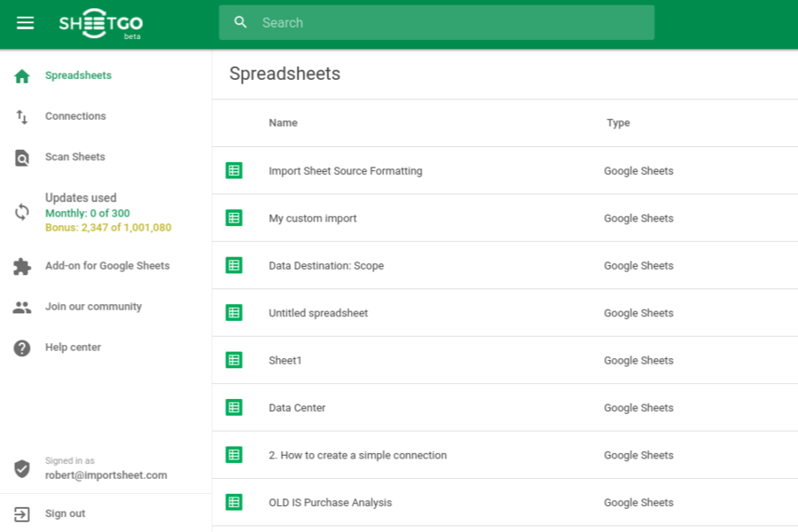Click the Scan Sheets document icon
Screen dimensions: 798x532
pos(22,158)
